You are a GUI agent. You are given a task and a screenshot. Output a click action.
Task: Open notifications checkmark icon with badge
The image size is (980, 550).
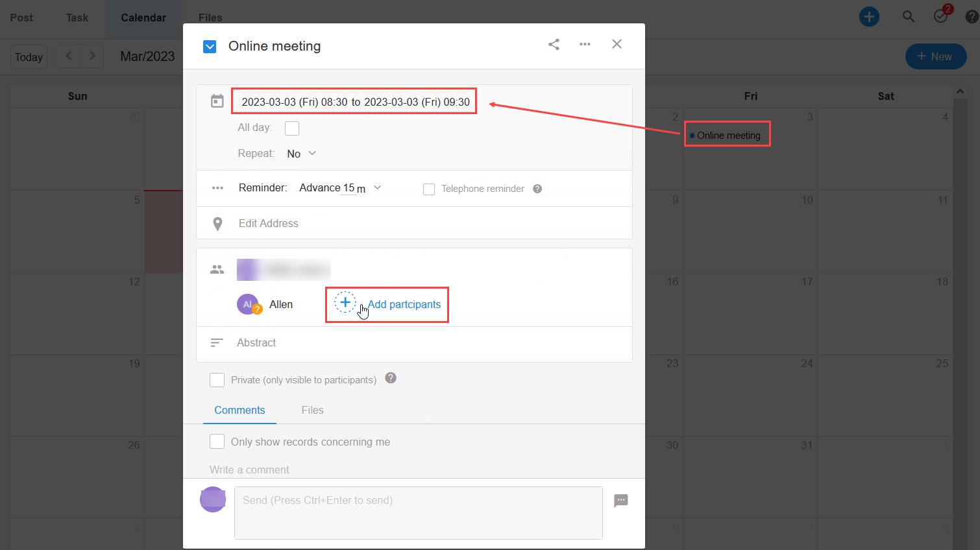(x=942, y=15)
